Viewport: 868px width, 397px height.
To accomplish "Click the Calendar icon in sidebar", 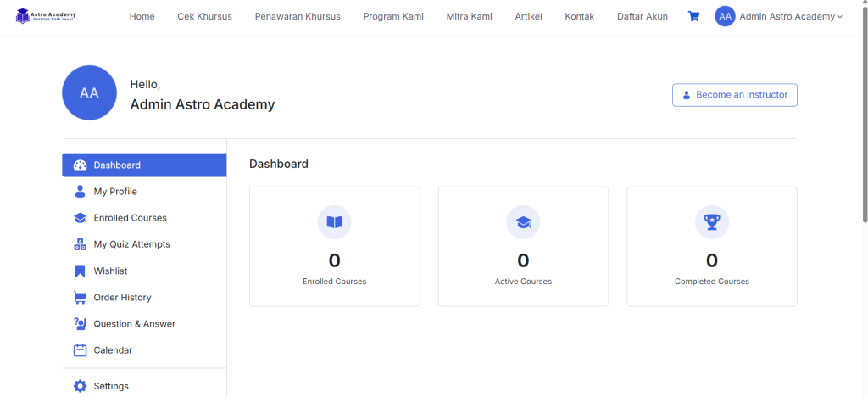I will coord(80,349).
